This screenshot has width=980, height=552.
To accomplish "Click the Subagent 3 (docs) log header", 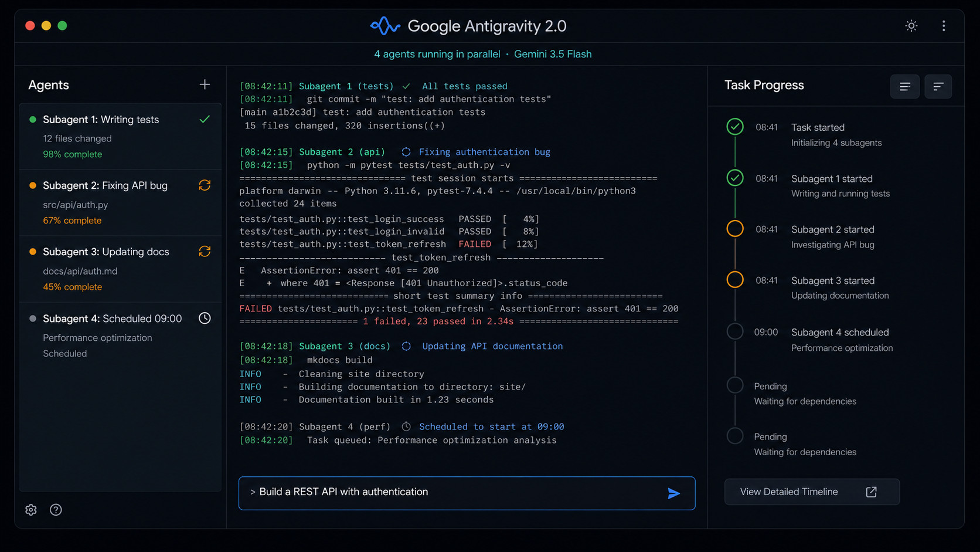I will (345, 346).
